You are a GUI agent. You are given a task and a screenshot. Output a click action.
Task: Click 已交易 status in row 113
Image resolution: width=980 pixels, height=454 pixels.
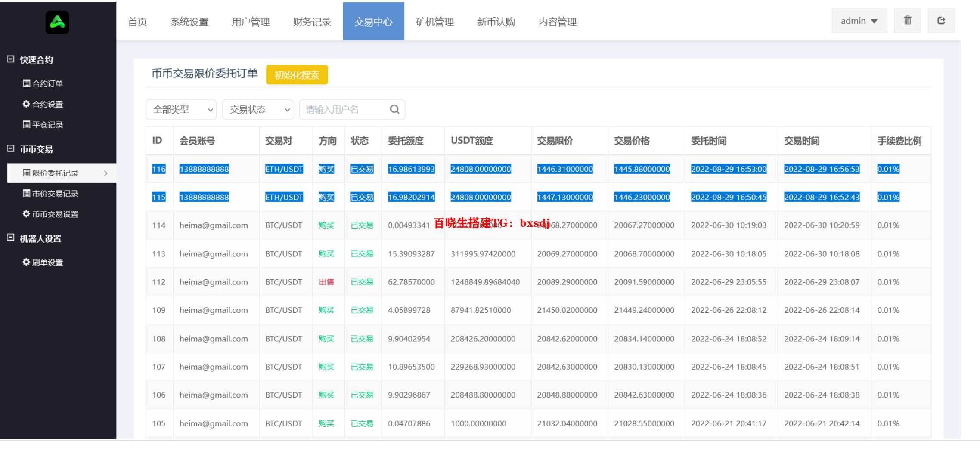[x=362, y=254]
